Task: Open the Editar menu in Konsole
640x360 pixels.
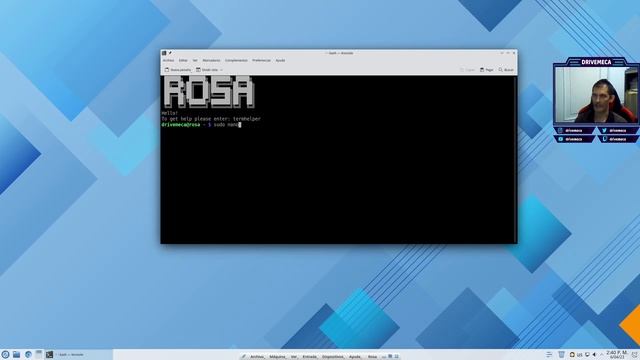Action: point(183,60)
